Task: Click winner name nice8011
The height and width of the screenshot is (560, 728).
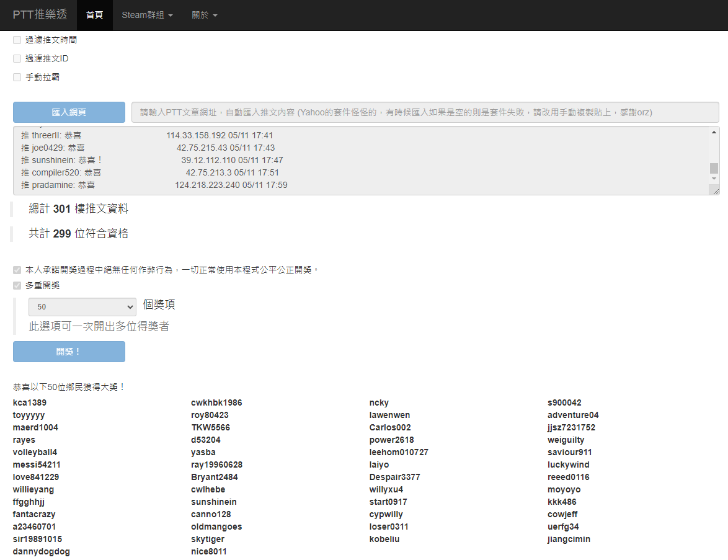Action: tap(209, 552)
